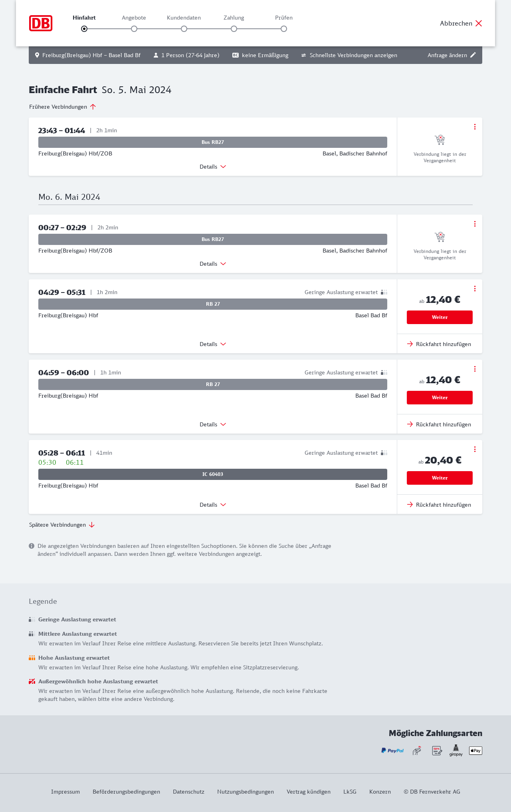Open three-dot menu for 23:43 bus connection
Image resolution: width=511 pixels, height=812 pixels.
(x=475, y=127)
